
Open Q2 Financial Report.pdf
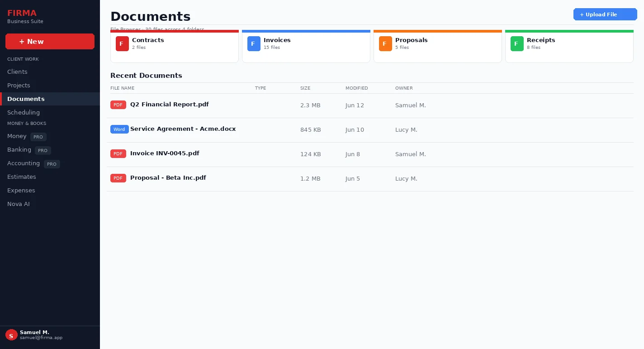tap(170, 105)
